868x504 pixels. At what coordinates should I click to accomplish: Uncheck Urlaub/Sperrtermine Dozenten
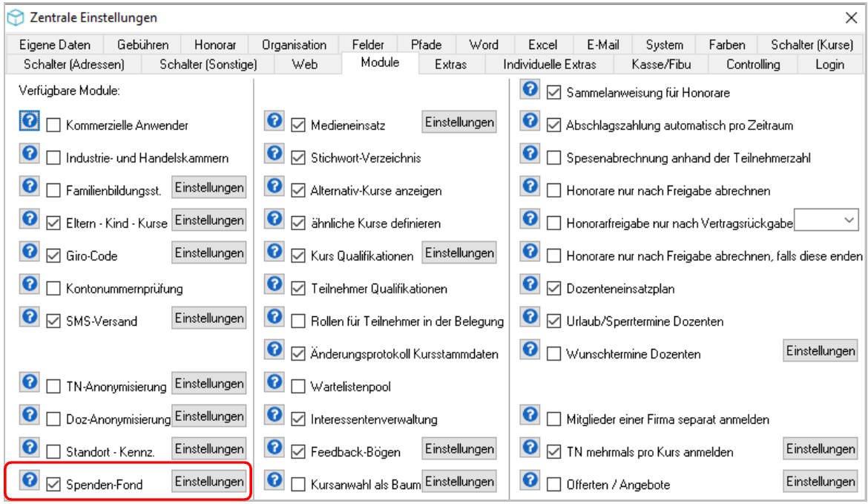coord(554,321)
